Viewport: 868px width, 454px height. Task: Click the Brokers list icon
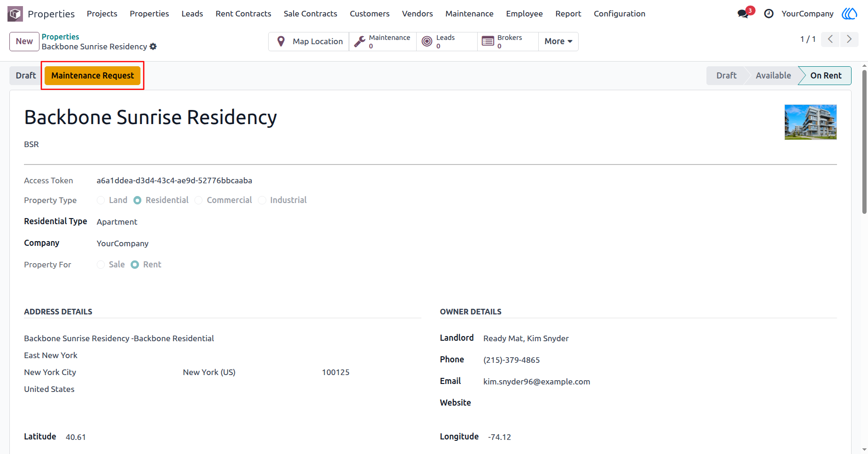tap(488, 41)
